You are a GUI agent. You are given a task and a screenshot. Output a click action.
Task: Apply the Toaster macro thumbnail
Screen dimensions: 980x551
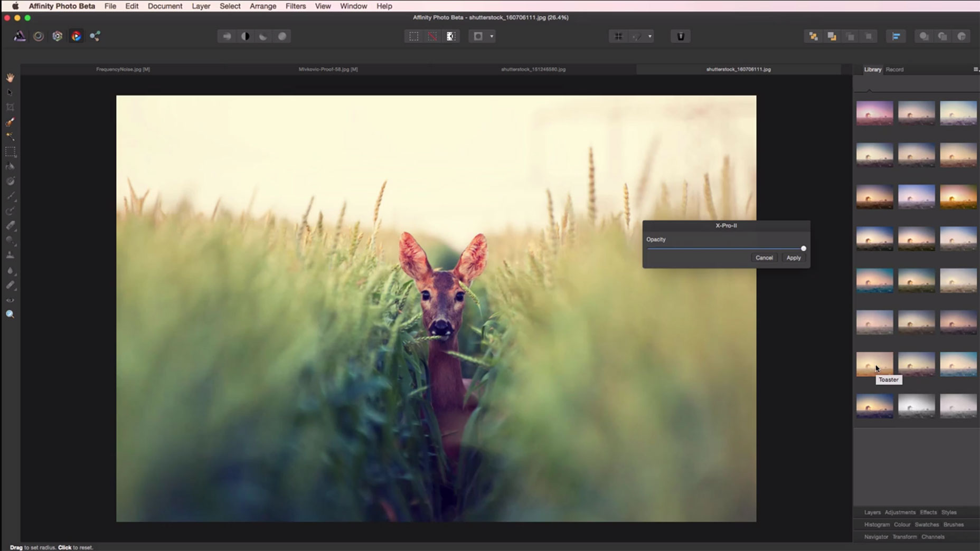coord(874,364)
